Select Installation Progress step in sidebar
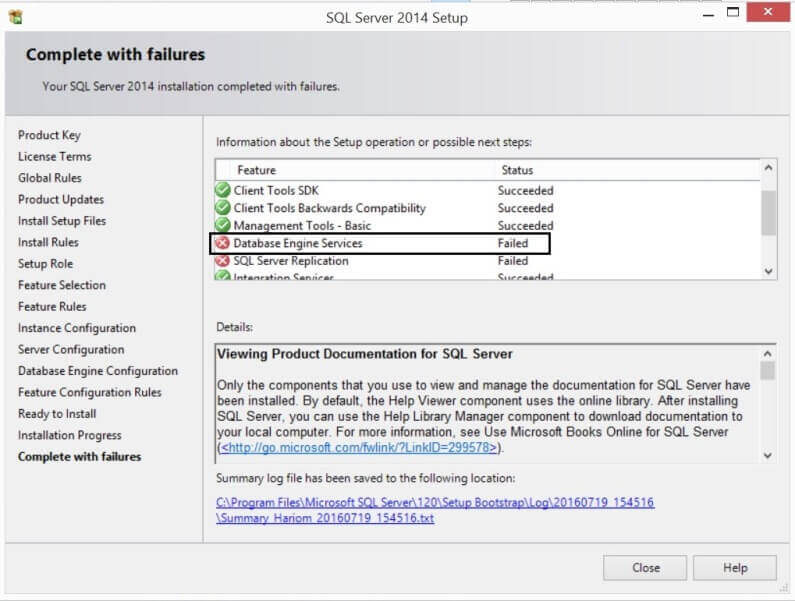The image size is (795, 601). [x=69, y=435]
